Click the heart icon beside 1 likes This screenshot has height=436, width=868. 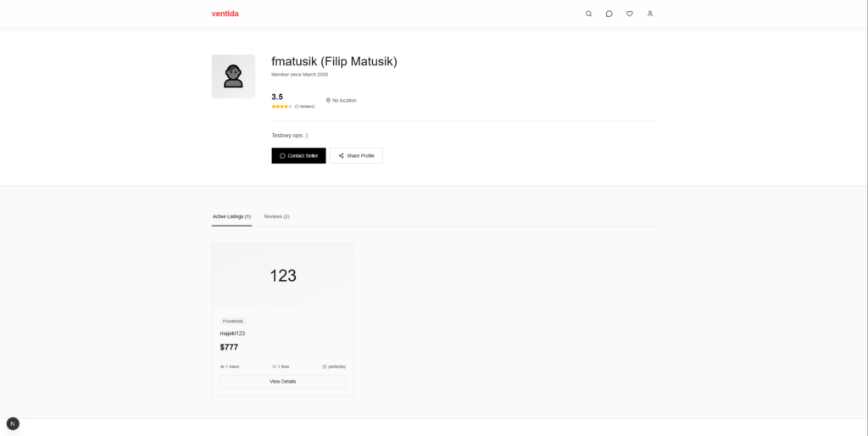275,366
